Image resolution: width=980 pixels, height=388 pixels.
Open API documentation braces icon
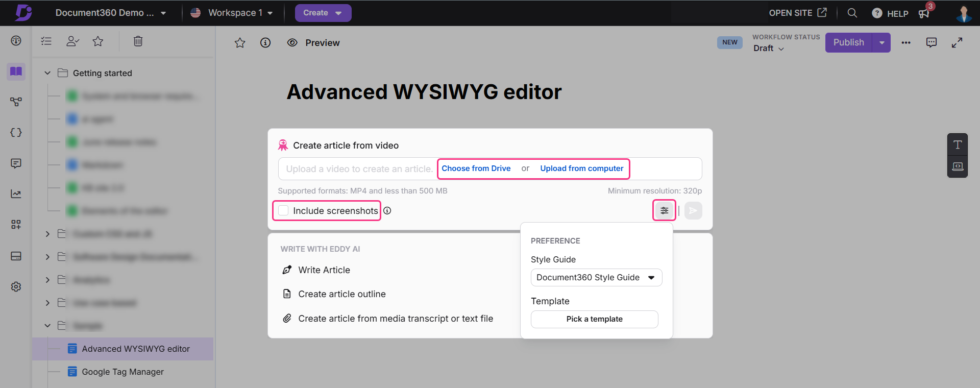(x=16, y=133)
